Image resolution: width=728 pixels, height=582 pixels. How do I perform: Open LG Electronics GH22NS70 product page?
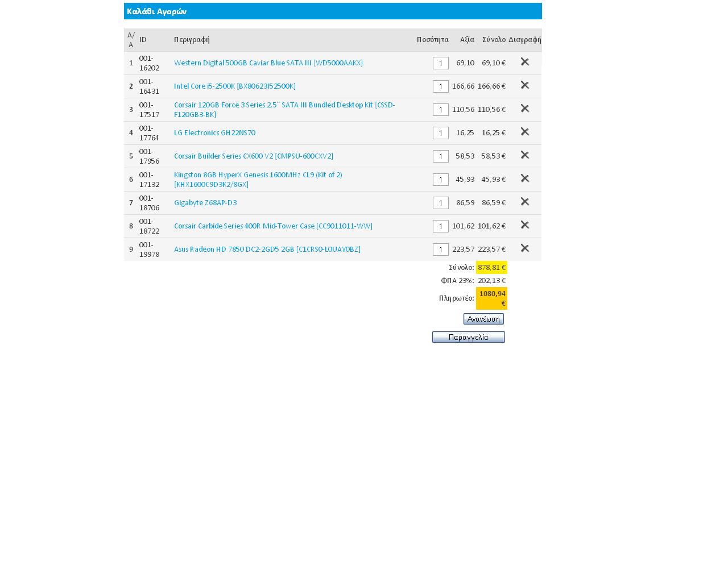coord(214,133)
